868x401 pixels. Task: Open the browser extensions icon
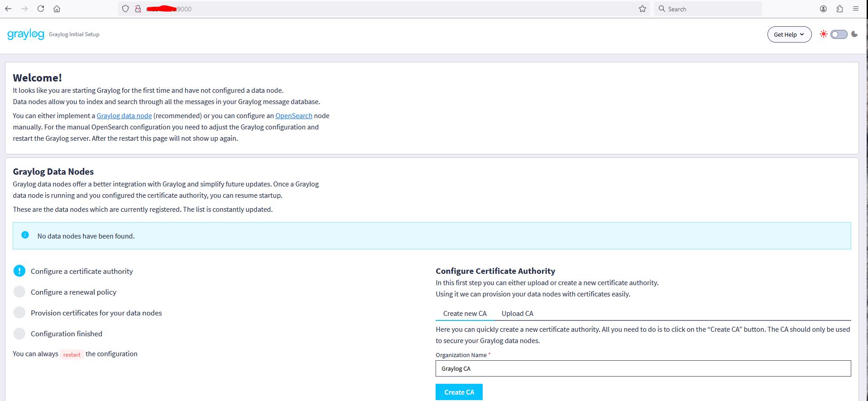(839, 9)
